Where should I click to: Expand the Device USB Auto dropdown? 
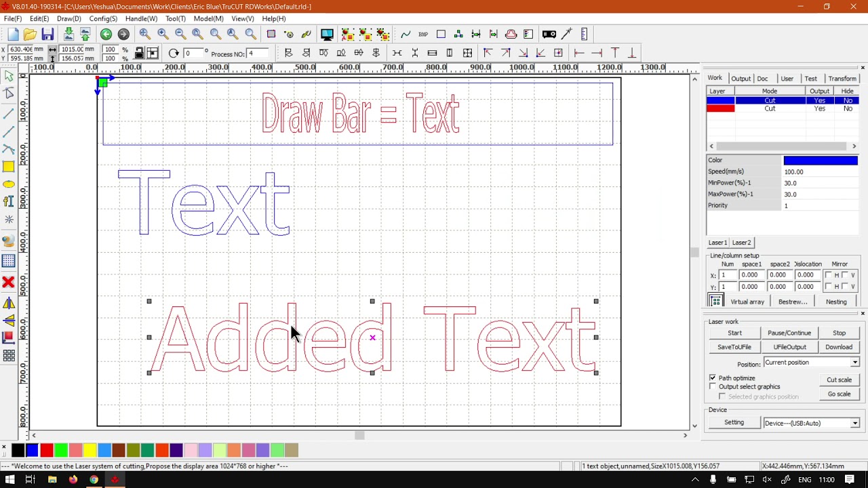coord(811,423)
